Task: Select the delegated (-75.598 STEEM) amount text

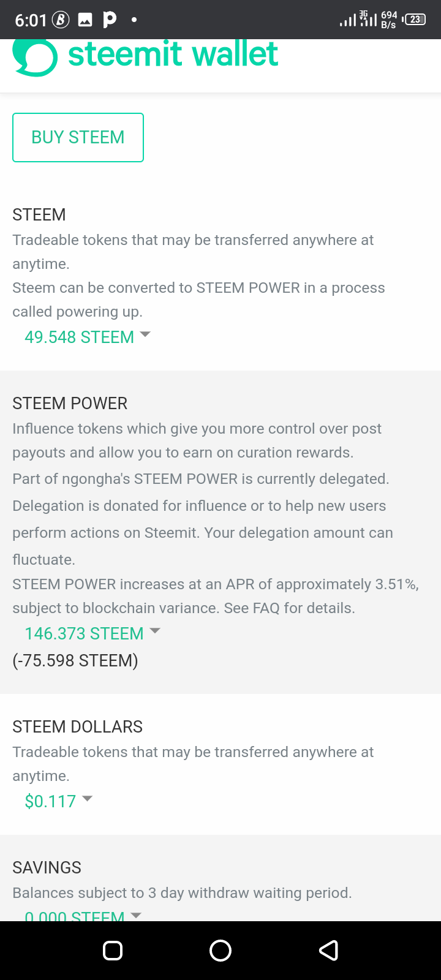Action: coord(75,660)
